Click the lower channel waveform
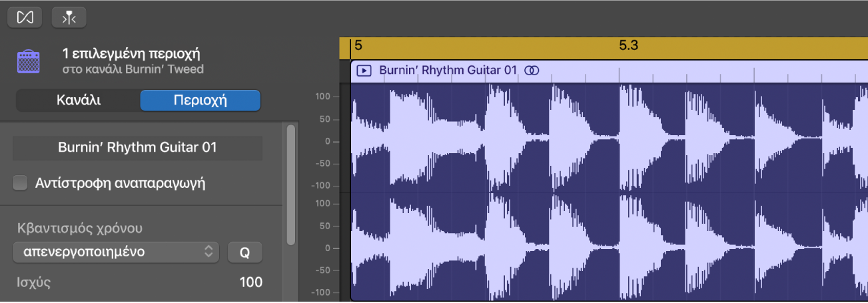This screenshot has width=868, height=303. 600,248
